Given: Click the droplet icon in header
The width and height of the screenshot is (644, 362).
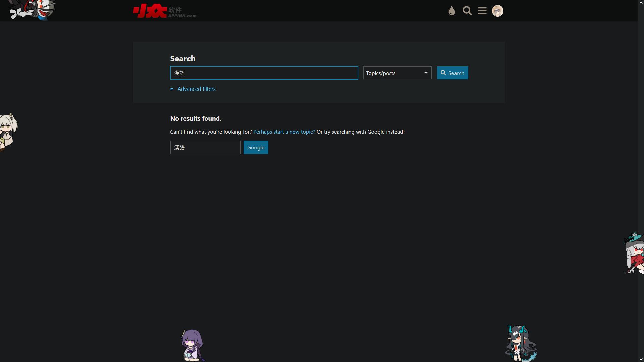Looking at the screenshot, I should tap(452, 11).
